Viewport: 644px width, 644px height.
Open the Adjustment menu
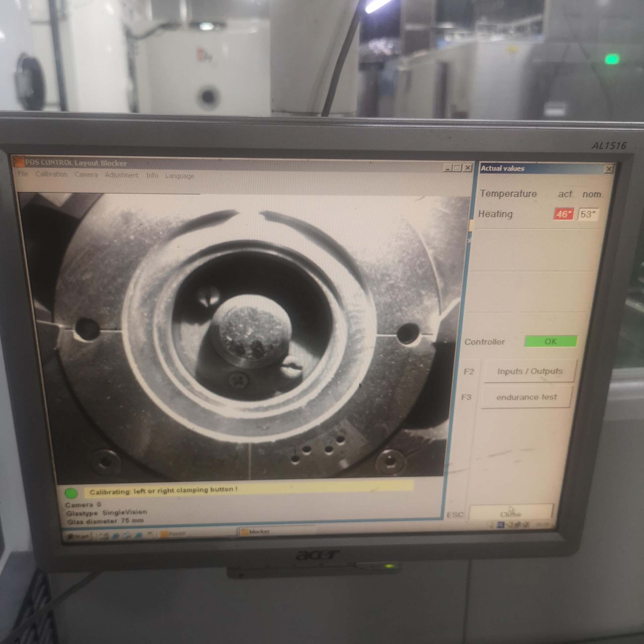(121, 175)
